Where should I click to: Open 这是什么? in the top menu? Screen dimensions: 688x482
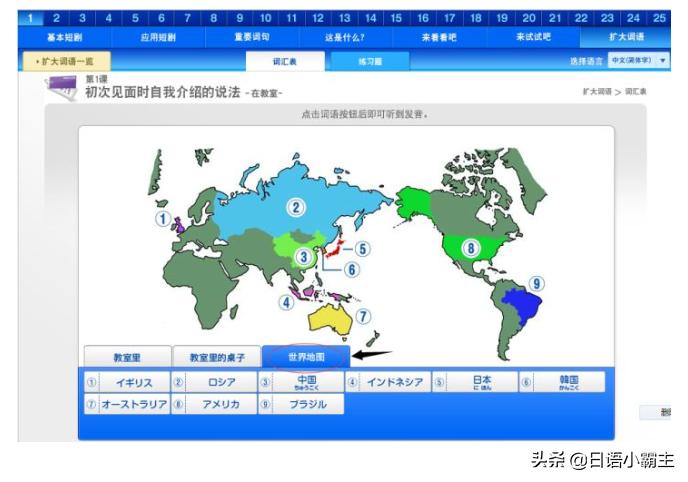click(345, 37)
